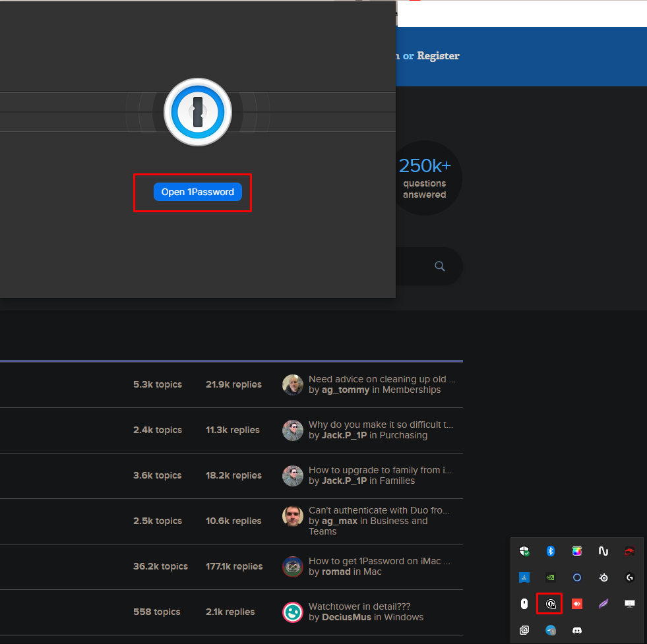This screenshot has width=647, height=644.
Task: Click the SteelSeries tray icon
Action: click(x=603, y=577)
